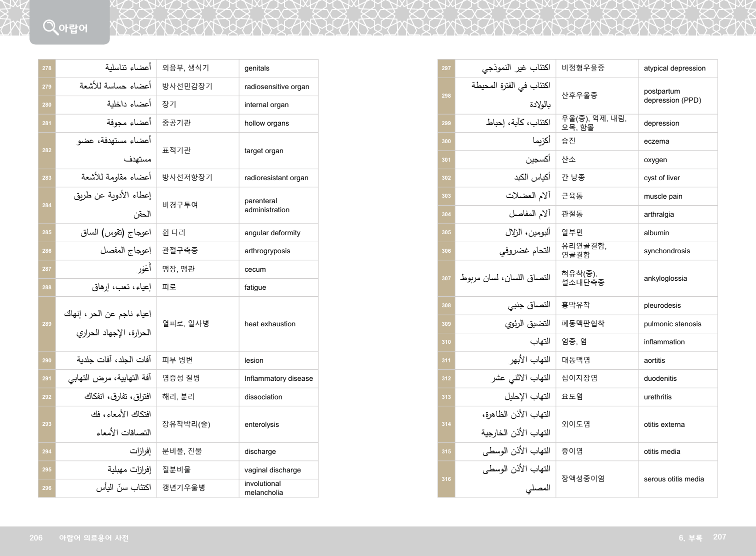Click the 'eczema' English term
756x556 pixels.
656,141
